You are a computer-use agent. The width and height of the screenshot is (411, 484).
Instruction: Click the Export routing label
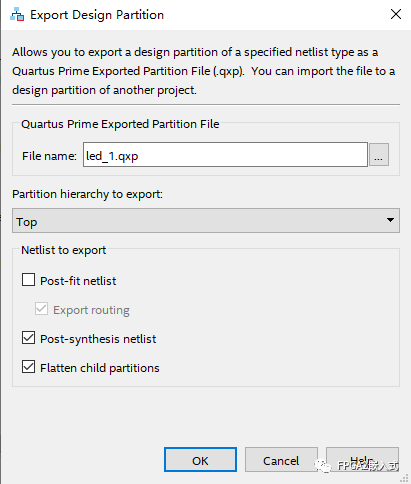[x=91, y=310]
